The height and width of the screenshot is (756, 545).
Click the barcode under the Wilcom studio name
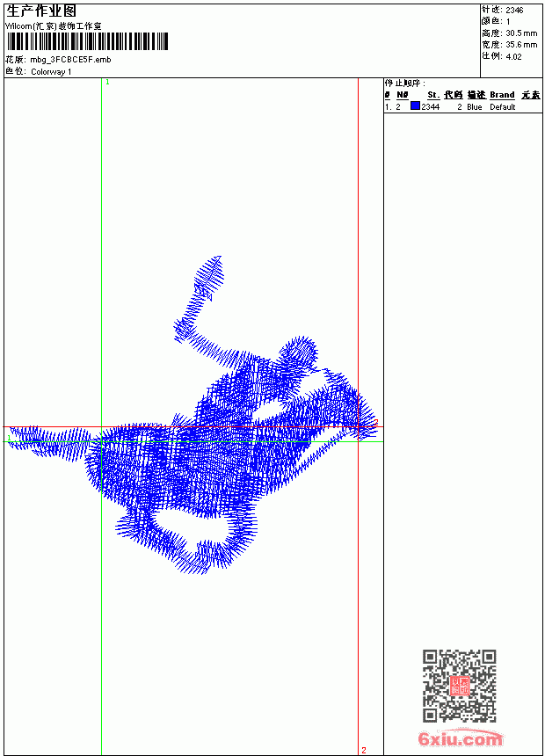(x=87, y=41)
